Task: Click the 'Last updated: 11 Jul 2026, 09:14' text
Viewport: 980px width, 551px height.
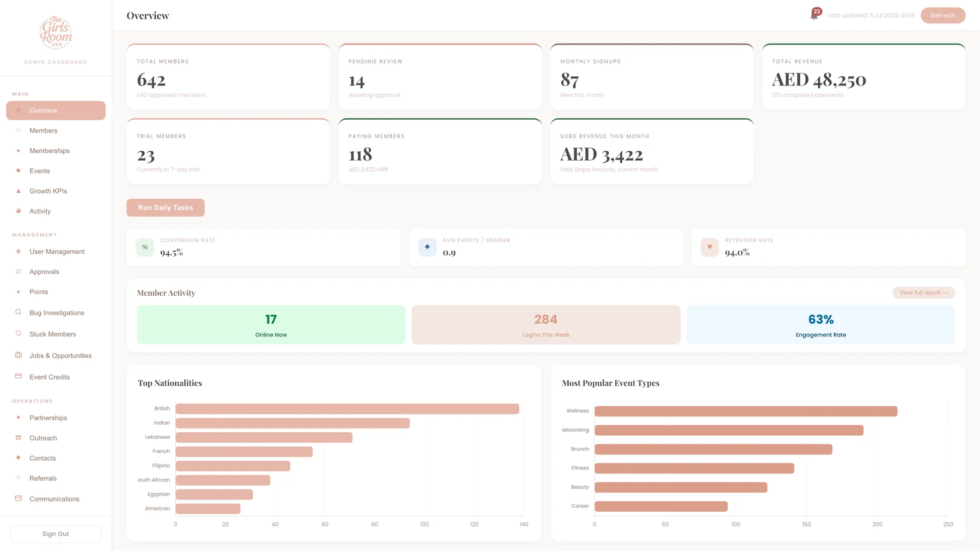Action: click(871, 15)
